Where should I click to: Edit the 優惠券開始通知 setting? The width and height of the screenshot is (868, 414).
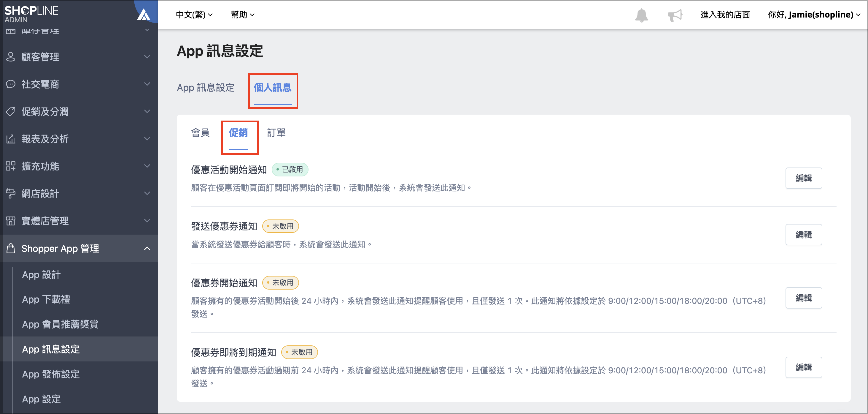pos(804,298)
